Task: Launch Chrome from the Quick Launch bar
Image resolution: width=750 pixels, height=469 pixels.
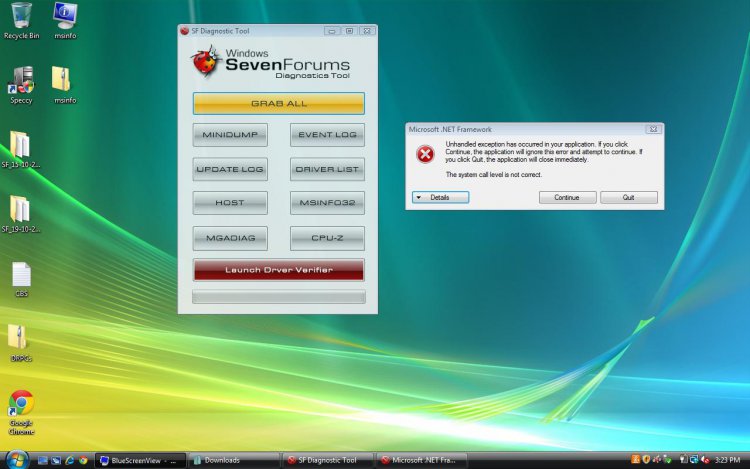Action: point(83,460)
